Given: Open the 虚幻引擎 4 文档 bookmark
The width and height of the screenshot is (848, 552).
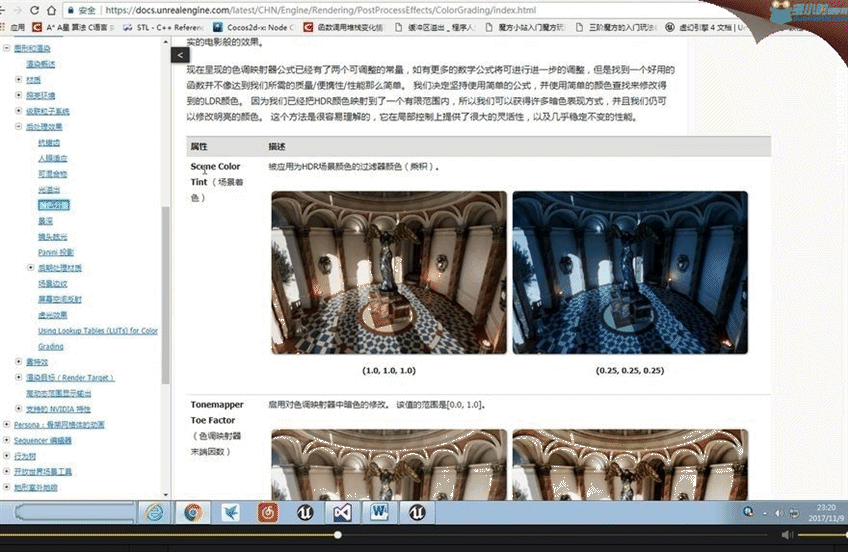Looking at the screenshot, I should pos(706,27).
